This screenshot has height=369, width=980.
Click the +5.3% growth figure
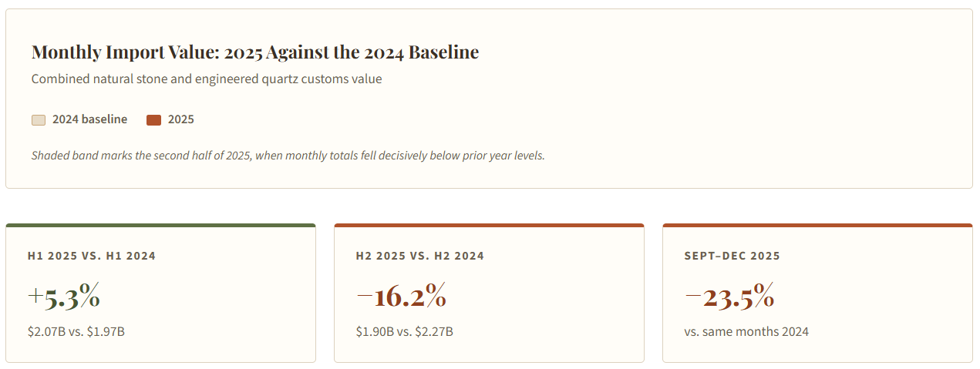64,297
